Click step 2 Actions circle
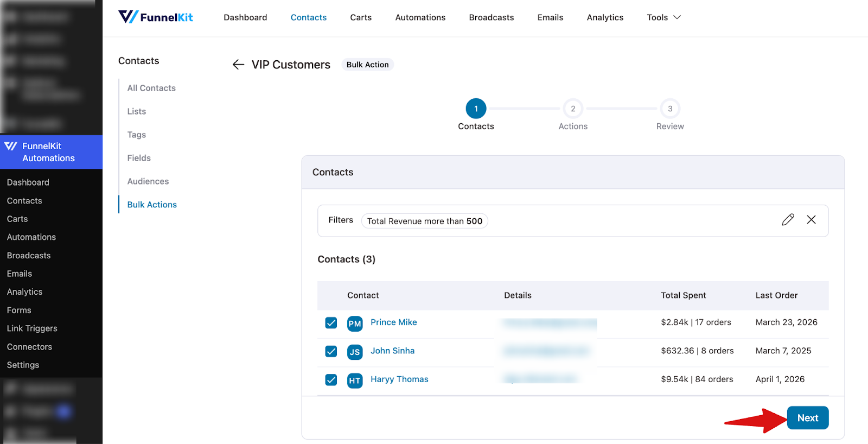The image size is (868, 444). pos(573,109)
